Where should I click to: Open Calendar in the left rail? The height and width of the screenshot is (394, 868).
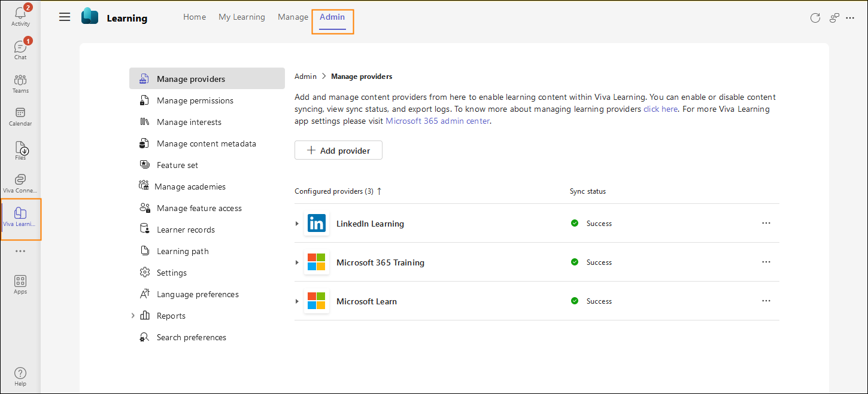click(20, 116)
